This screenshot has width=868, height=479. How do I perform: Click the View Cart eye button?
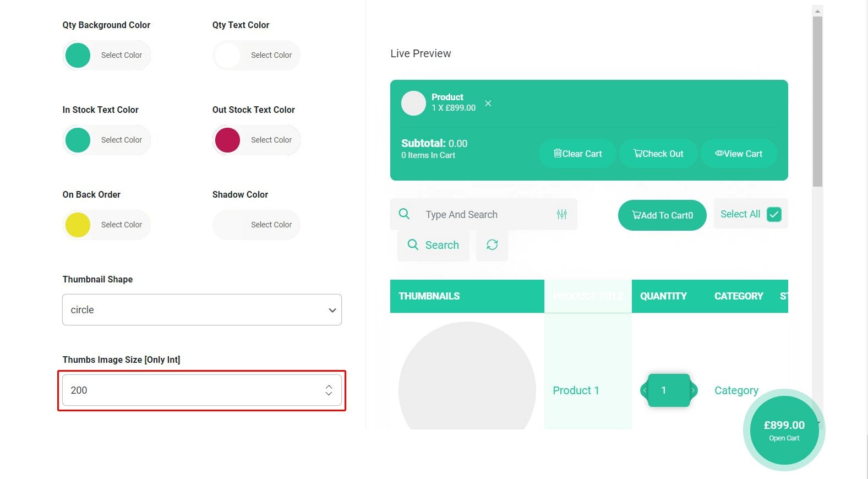coord(739,154)
